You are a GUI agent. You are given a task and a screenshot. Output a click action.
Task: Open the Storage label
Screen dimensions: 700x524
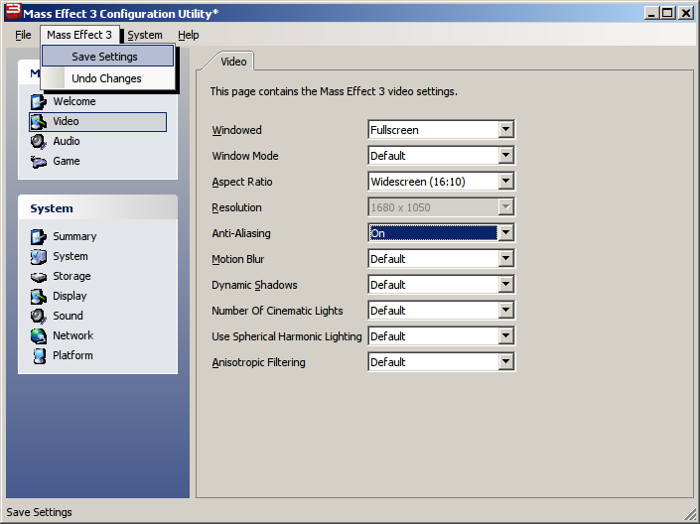coord(71,276)
